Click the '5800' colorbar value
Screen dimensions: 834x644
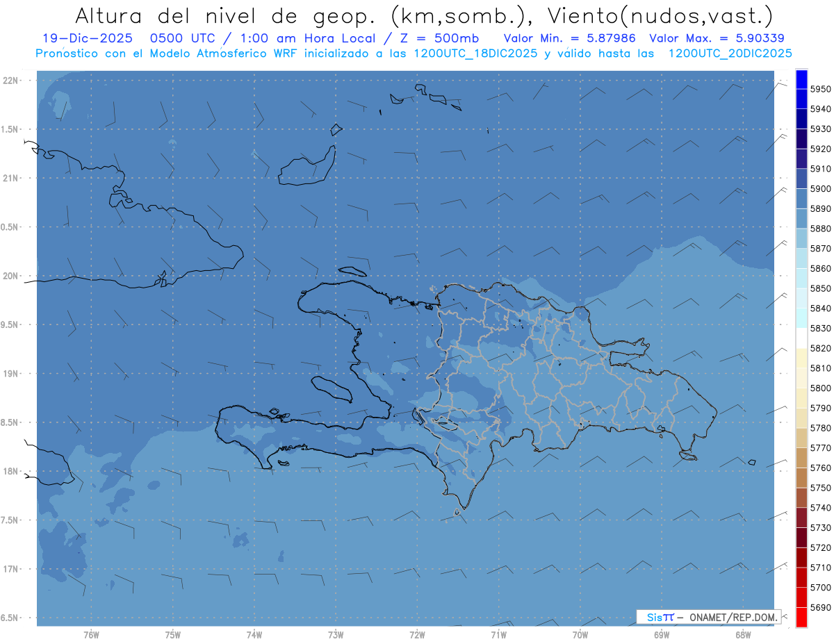(821, 388)
